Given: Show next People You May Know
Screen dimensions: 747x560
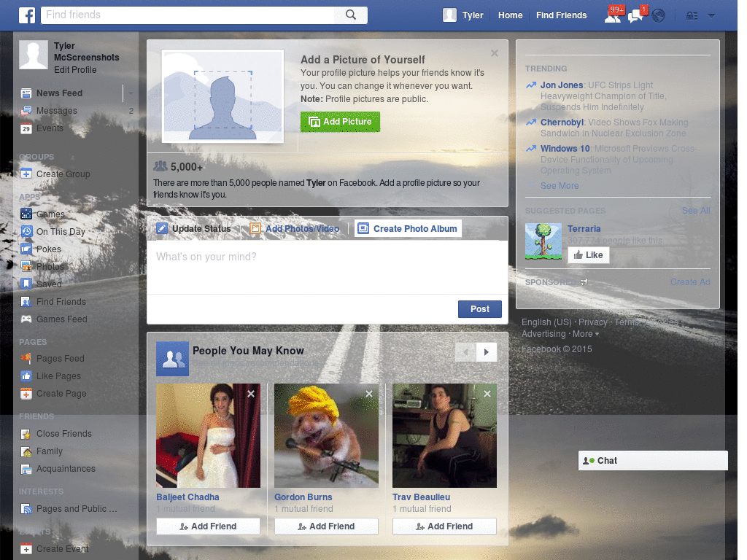Looking at the screenshot, I should (x=487, y=352).
